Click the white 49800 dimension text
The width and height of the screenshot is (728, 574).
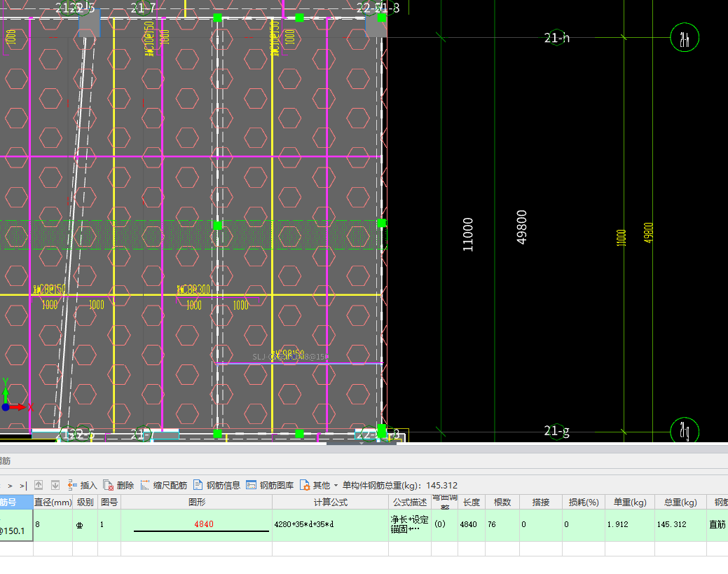coord(522,227)
